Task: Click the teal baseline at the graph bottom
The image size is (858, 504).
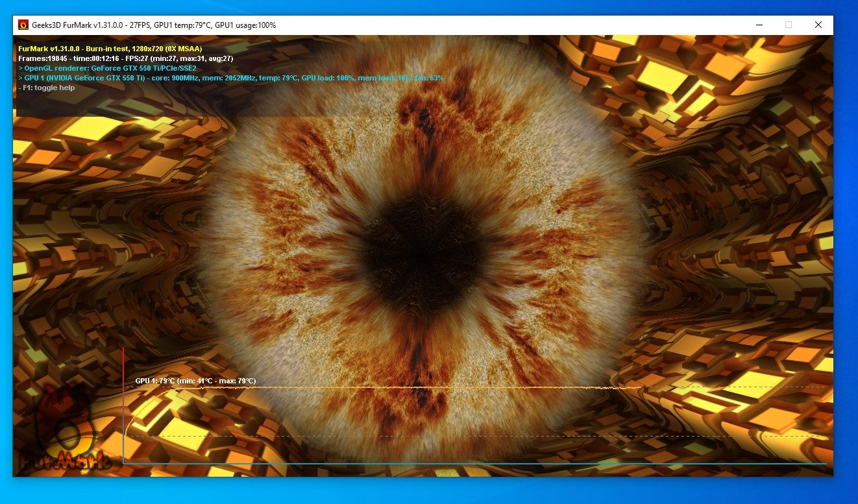Action: (x=454, y=462)
